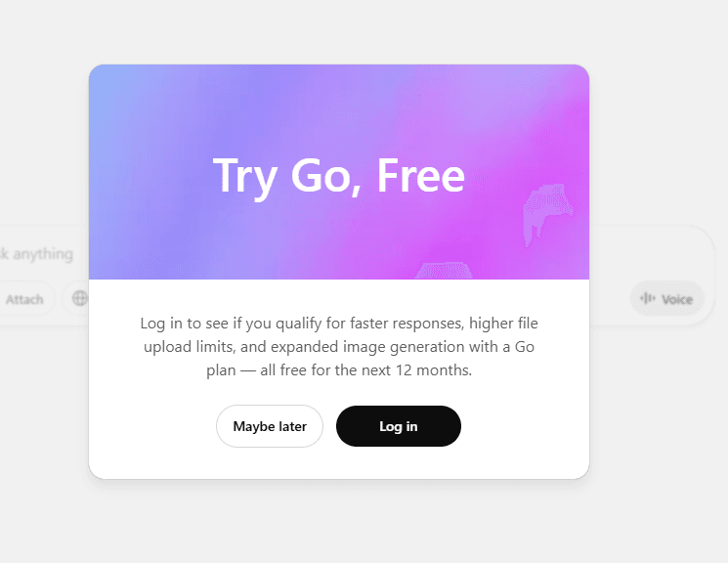728x563 pixels.
Task: Click 'upload limits' phrase in dialog
Action: tap(190, 347)
